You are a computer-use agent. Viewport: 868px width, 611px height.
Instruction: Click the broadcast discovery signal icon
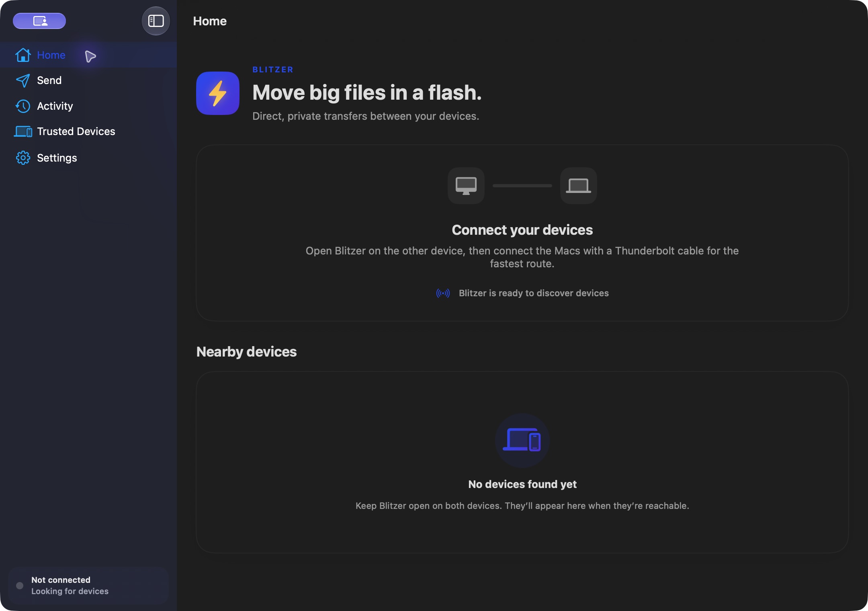click(x=443, y=293)
